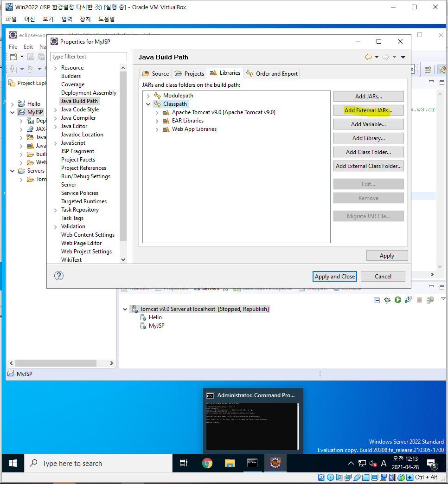Screen dimensions: 448x484
Task: Click Windows Start button
Action: pyautogui.click(x=13, y=463)
